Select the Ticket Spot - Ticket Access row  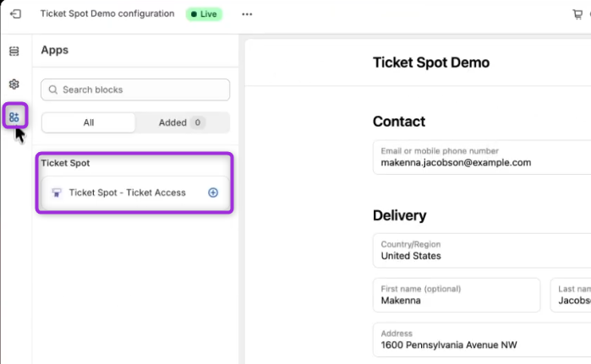click(135, 193)
